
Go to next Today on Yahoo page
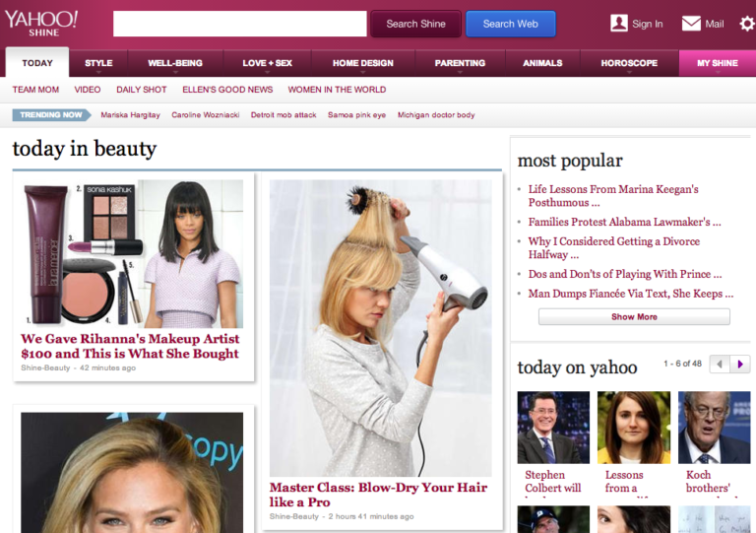tap(740, 365)
